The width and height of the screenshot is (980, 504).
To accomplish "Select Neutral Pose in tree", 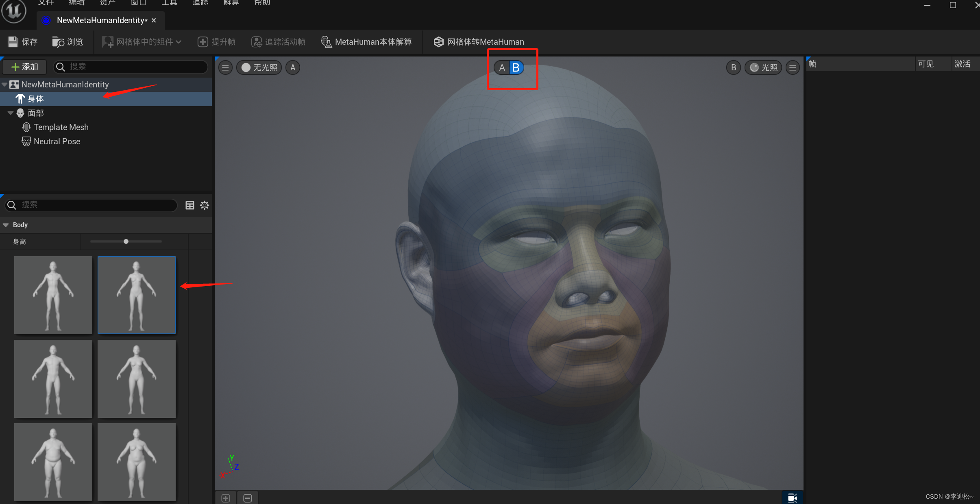I will [57, 141].
